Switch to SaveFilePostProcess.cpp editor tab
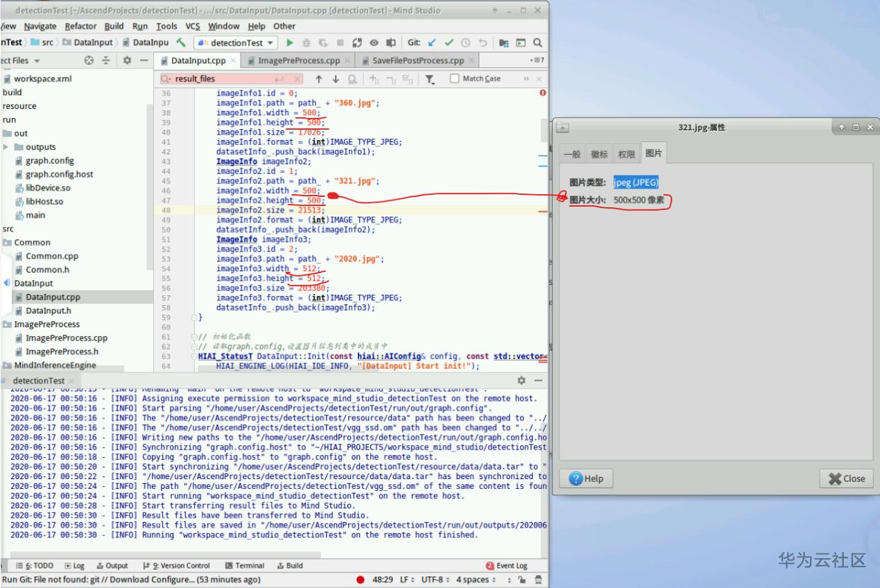 pos(417,60)
